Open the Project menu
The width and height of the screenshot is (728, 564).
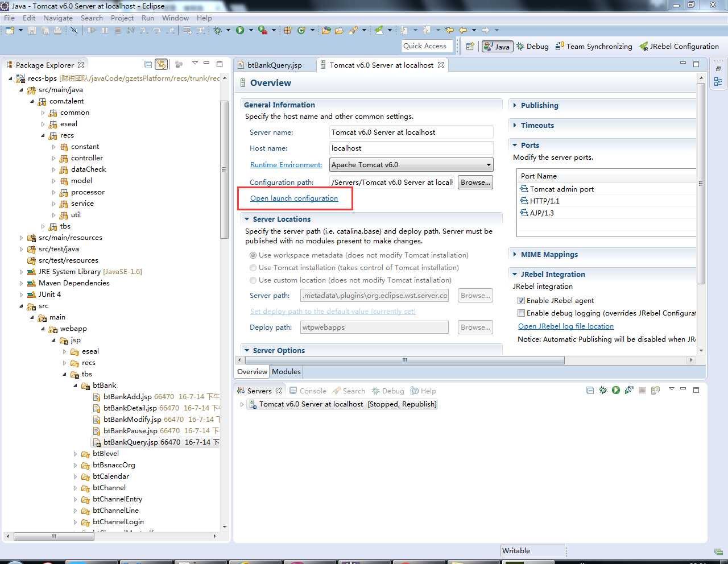tap(122, 18)
